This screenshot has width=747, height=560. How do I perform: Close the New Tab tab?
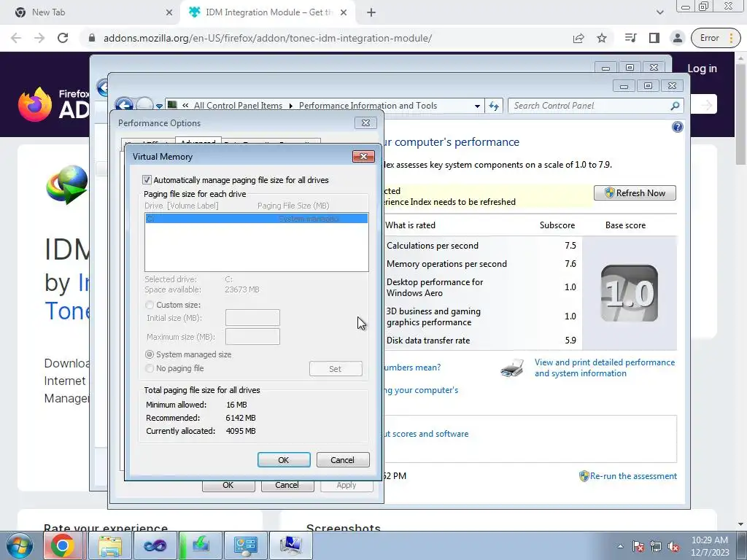pos(169,13)
